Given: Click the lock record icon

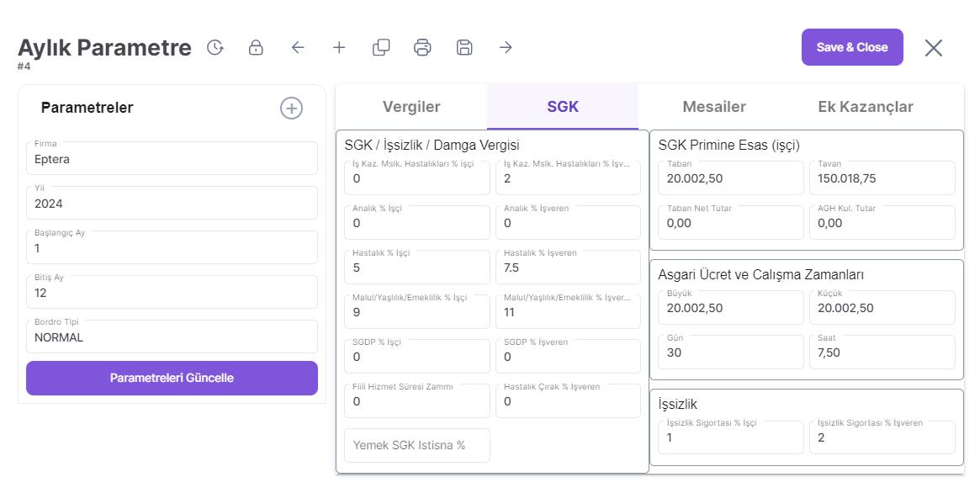Looking at the screenshot, I should 257,48.
